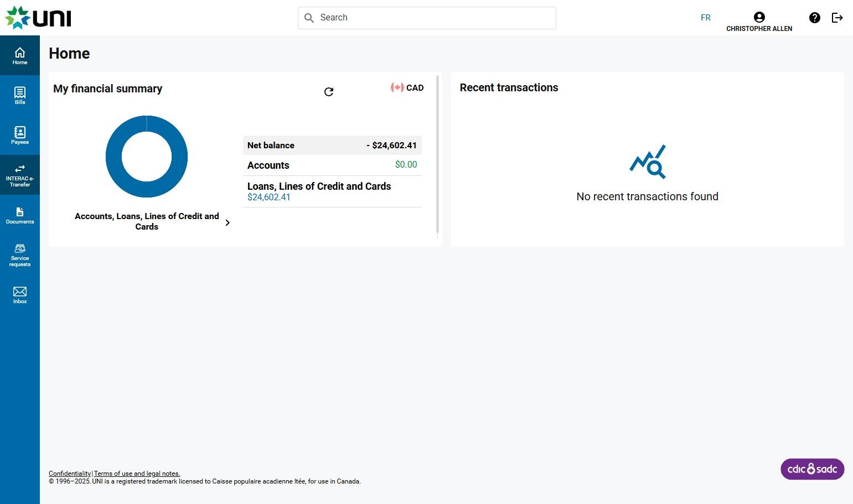Image resolution: width=853 pixels, height=504 pixels.
Task: Open the Bills section in sidebar
Action: point(20,95)
